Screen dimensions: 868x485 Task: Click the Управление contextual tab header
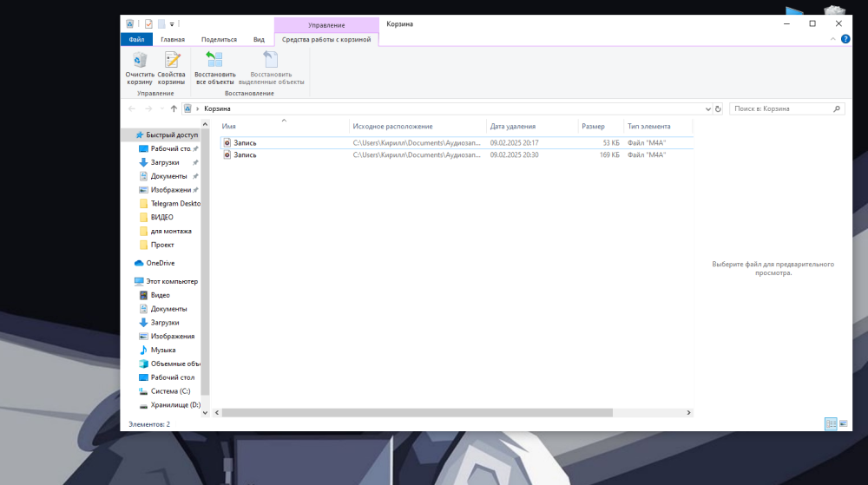326,25
